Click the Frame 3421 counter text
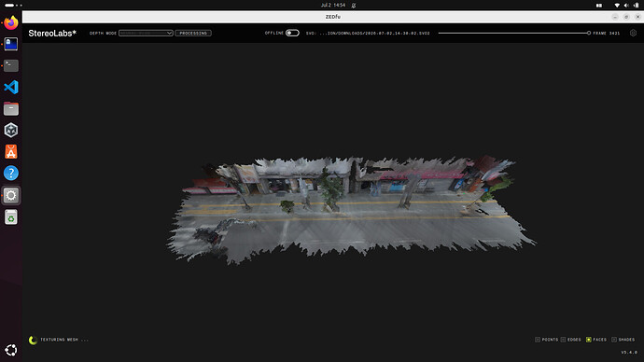This screenshot has width=644, height=362. (607, 33)
